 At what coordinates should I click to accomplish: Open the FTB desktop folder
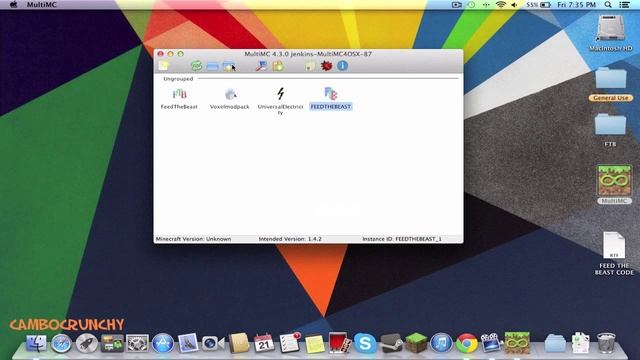611,130
